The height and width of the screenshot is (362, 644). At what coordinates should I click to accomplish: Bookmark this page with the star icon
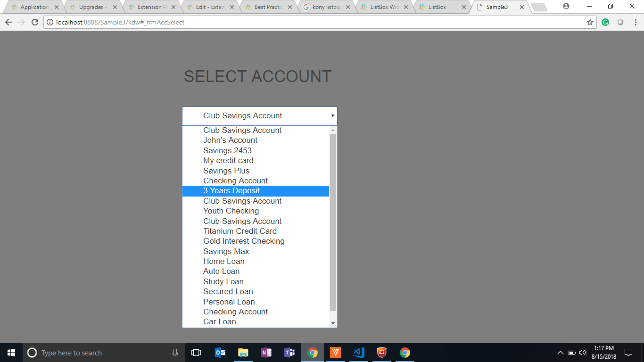[x=590, y=22]
